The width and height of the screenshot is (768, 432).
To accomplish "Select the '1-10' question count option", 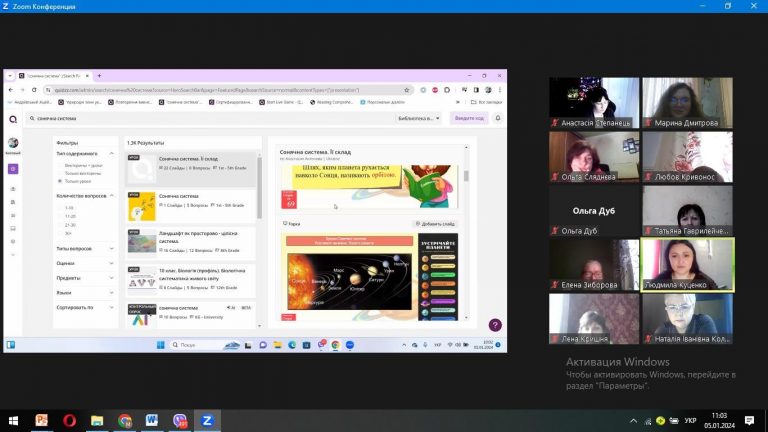I will tap(70, 208).
